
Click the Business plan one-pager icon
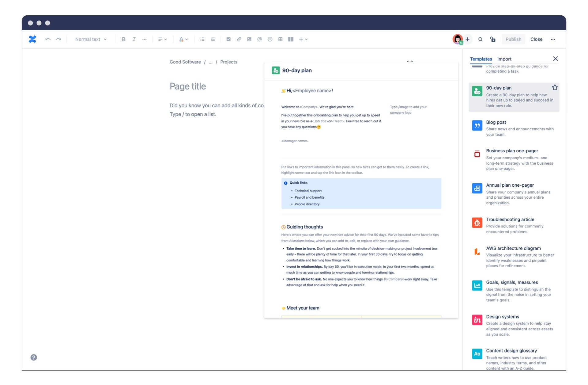click(x=477, y=154)
